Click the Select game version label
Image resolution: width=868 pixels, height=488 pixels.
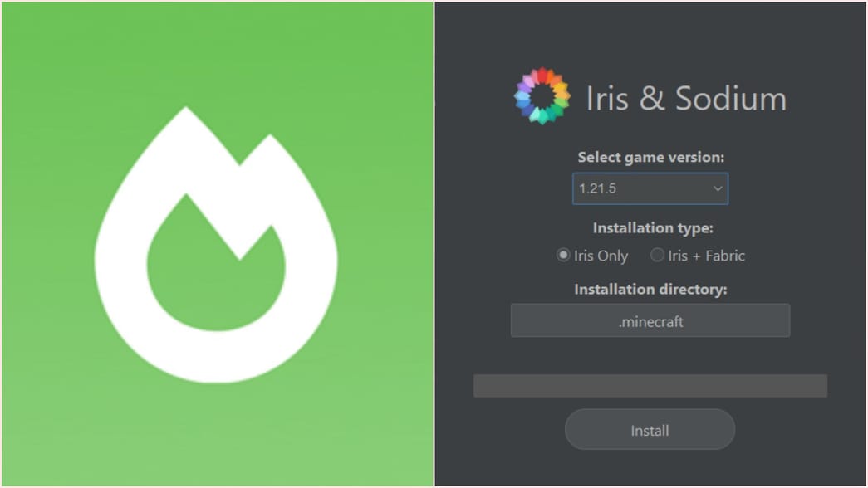coord(650,157)
